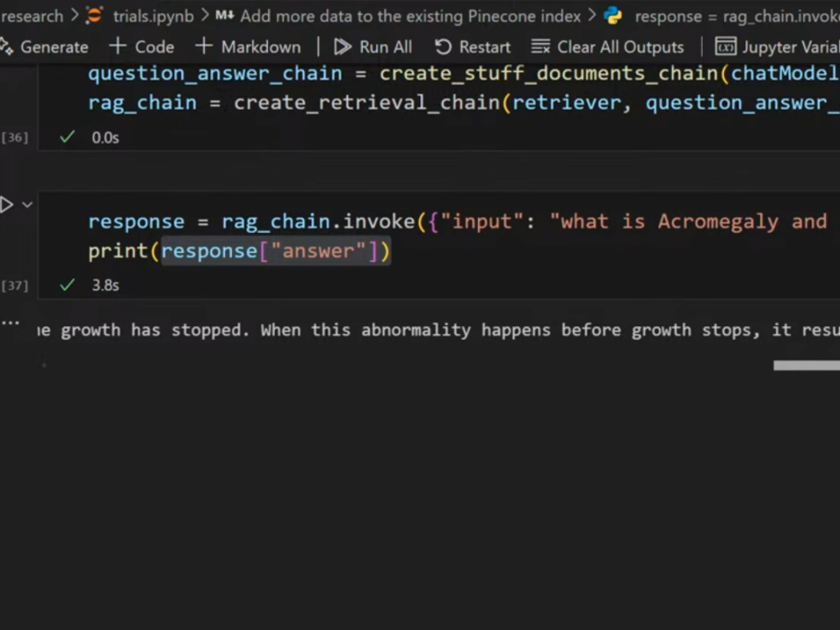Click execution time '3.8s'
The height and width of the screenshot is (630, 840).
[106, 285]
